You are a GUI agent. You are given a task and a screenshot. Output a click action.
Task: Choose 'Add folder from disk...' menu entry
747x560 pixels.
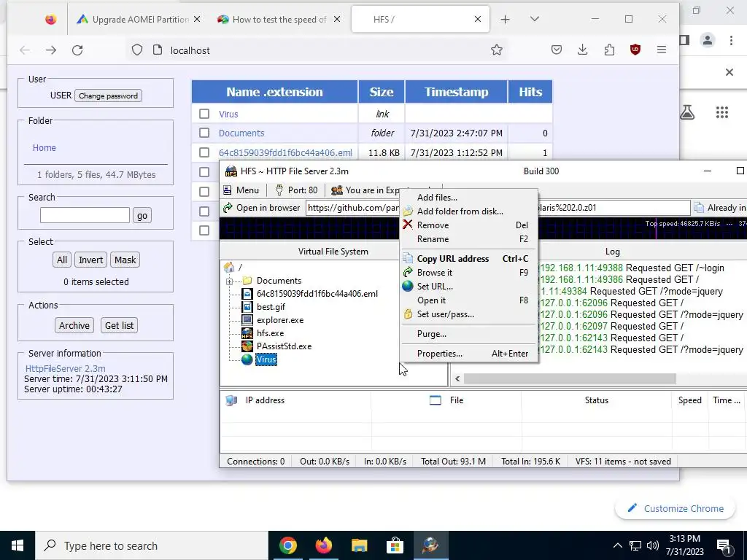pyautogui.click(x=469, y=211)
